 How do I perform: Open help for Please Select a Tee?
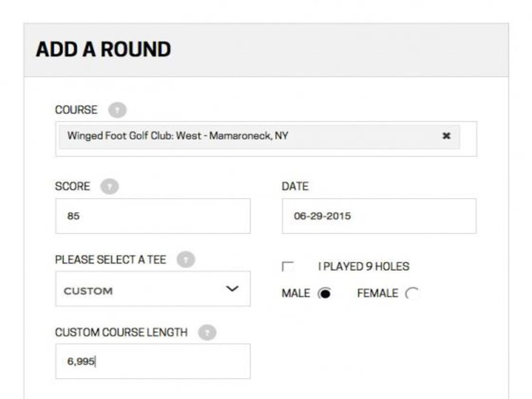point(186,260)
